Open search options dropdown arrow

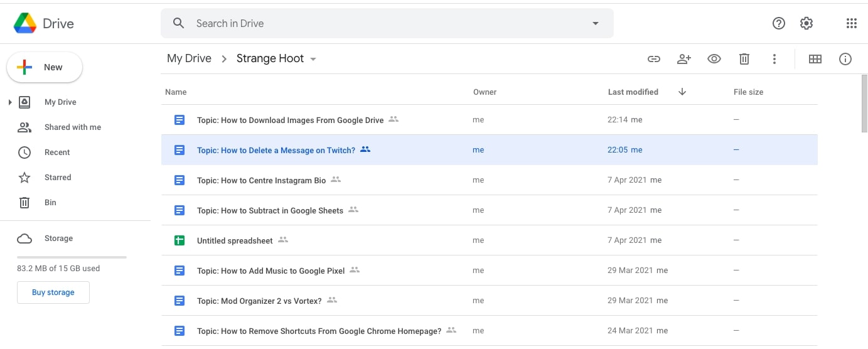coord(596,24)
